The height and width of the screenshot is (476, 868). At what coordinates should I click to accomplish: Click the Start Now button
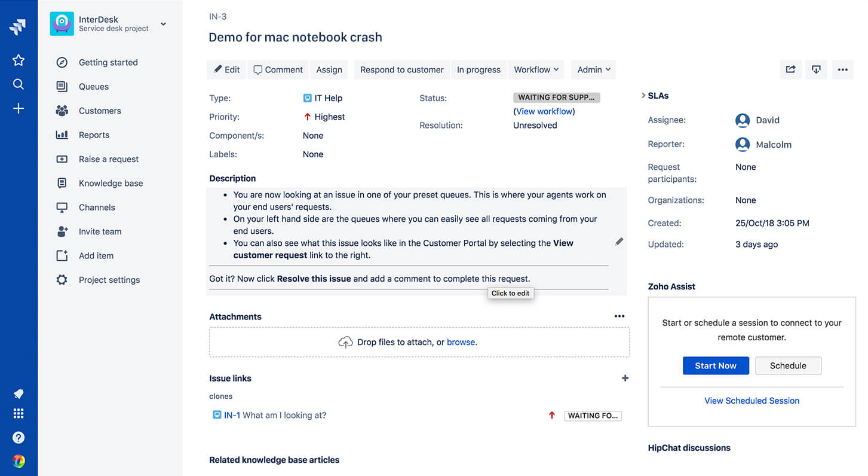coord(716,365)
